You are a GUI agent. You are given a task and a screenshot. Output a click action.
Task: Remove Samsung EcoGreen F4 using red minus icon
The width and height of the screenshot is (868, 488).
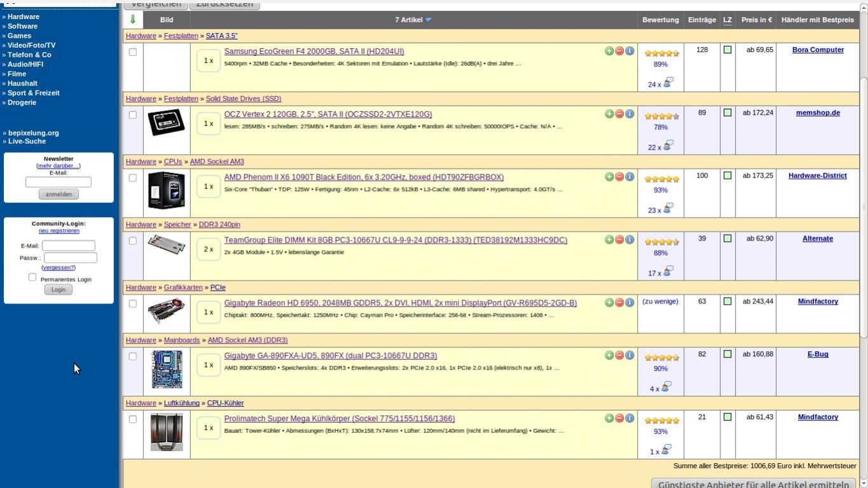click(x=619, y=51)
